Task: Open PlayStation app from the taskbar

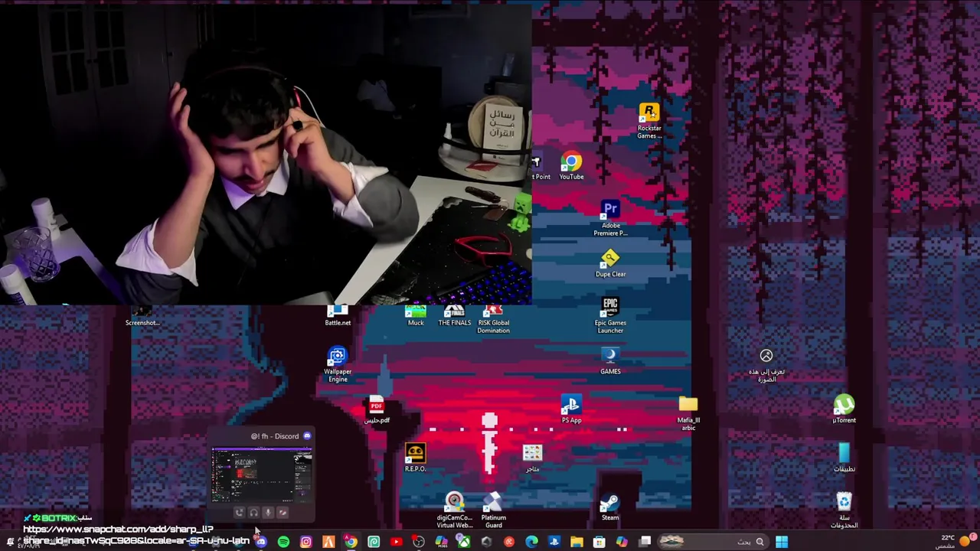Action: point(554,542)
